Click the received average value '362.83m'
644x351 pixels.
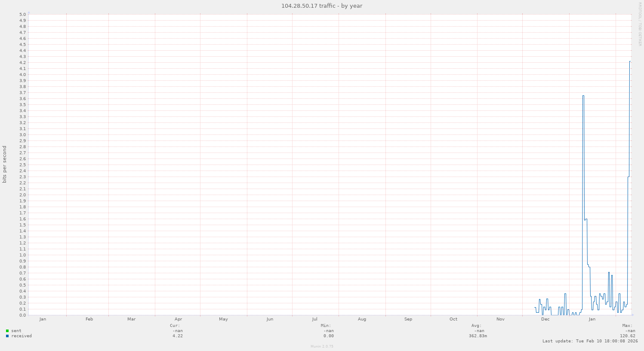(x=478, y=336)
